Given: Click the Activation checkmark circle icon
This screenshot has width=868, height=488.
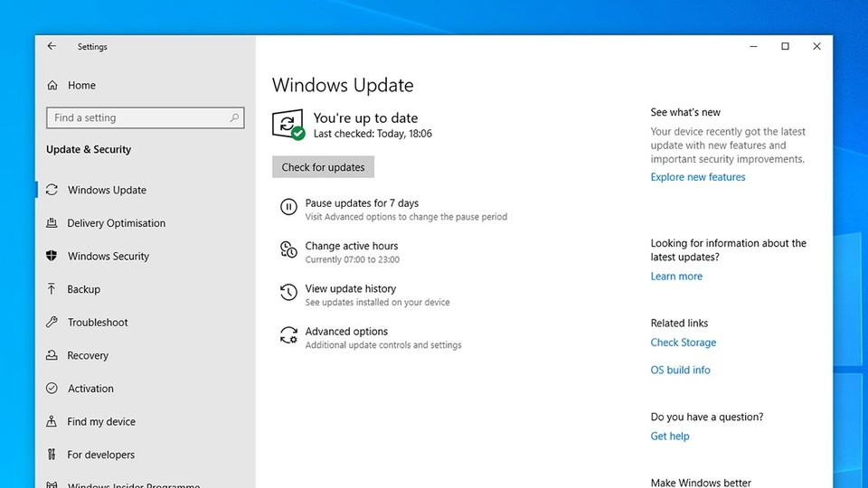Looking at the screenshot, I should [x=52, y=389].
